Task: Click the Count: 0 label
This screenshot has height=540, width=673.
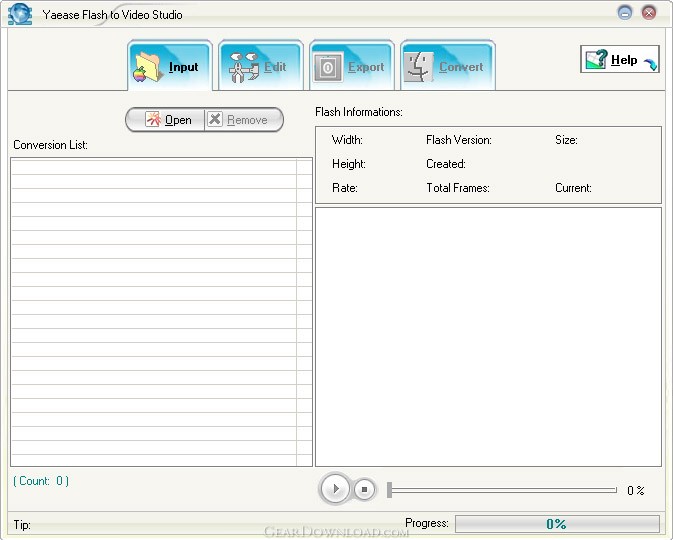Action: pyautogui.click(x=41, y=481)
